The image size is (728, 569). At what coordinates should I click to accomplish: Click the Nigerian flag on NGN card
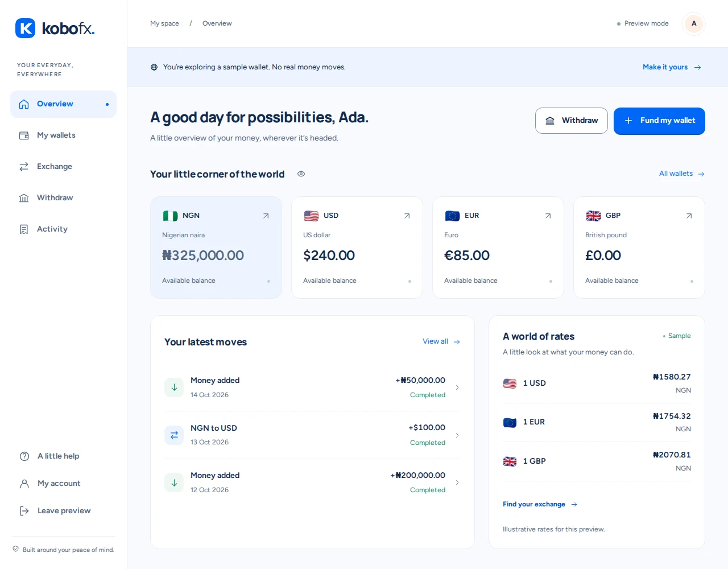[x=170, y=216]
